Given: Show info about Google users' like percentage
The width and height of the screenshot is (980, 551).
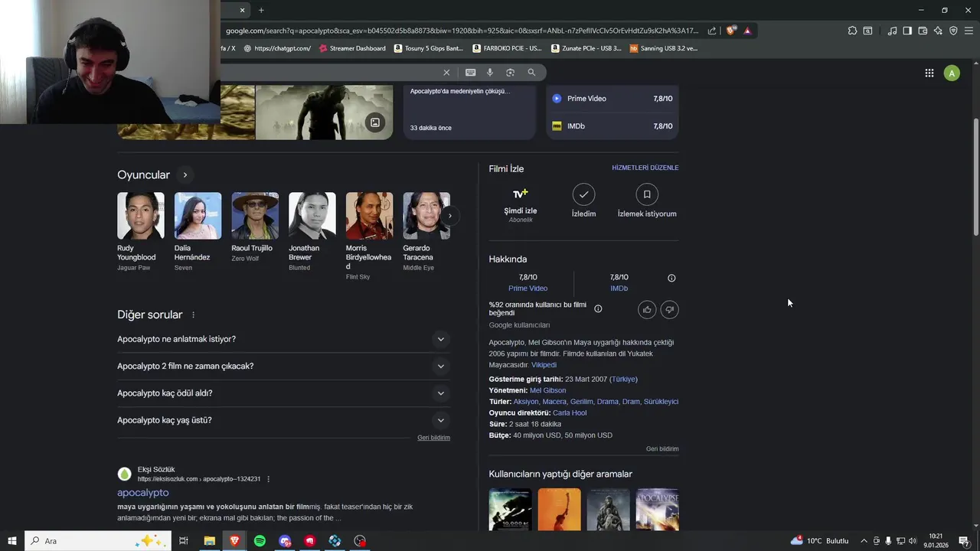Looking at the screenshot, I should 598,308.
